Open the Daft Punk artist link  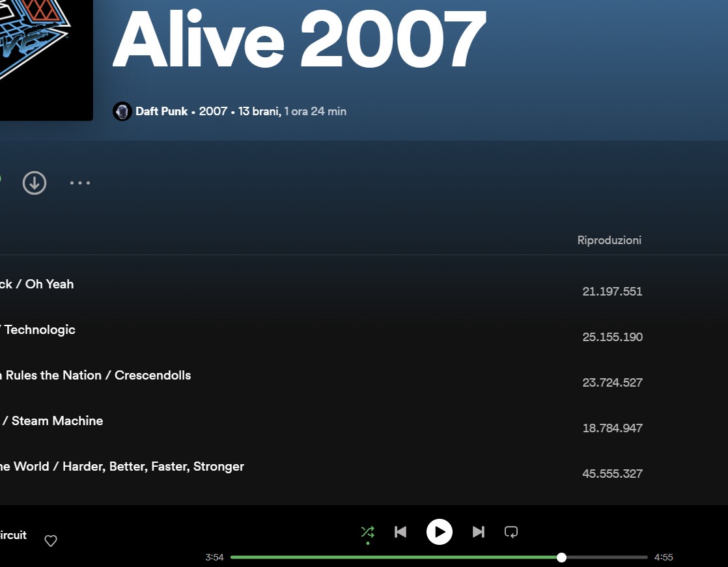click(161, 111)
